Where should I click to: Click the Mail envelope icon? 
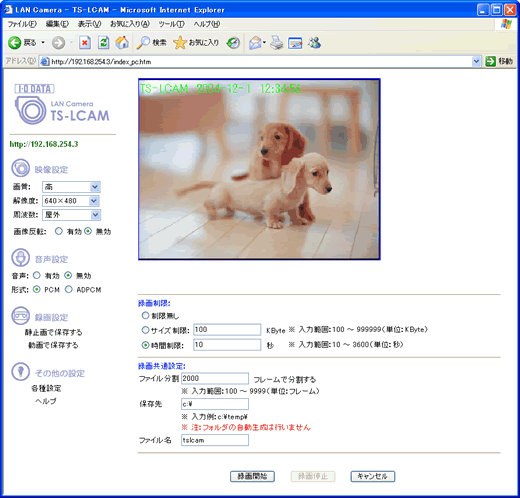[x=255, y=43]
